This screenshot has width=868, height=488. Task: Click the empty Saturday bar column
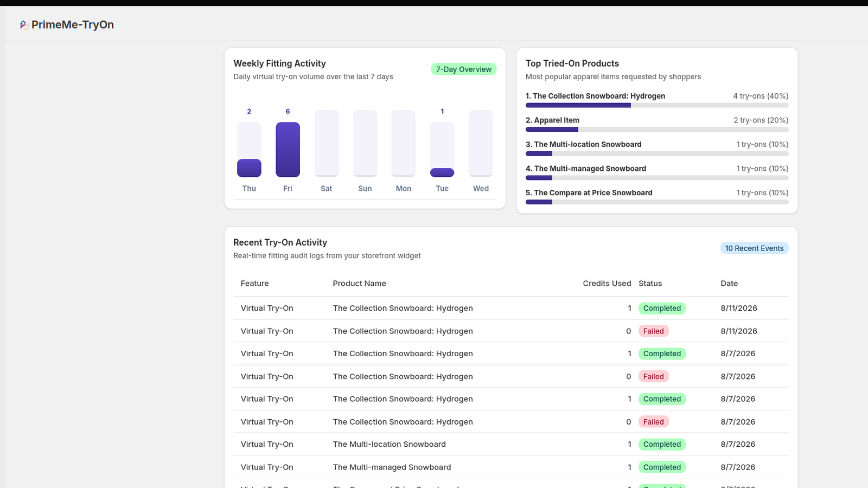[327, 144]
